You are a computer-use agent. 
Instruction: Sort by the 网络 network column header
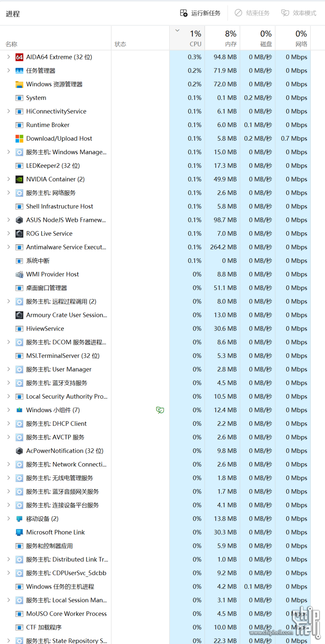pyautogui.click(x=293, y=38)
